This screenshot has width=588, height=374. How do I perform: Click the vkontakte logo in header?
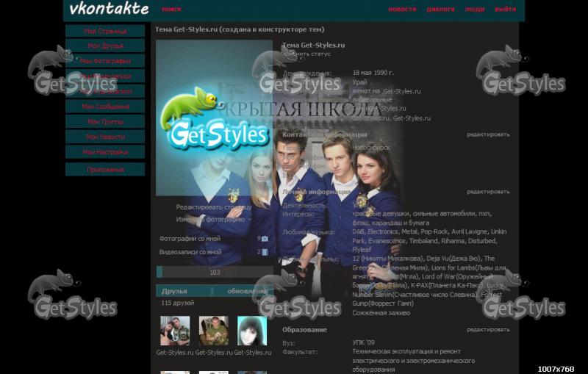[x=109, y=9]
